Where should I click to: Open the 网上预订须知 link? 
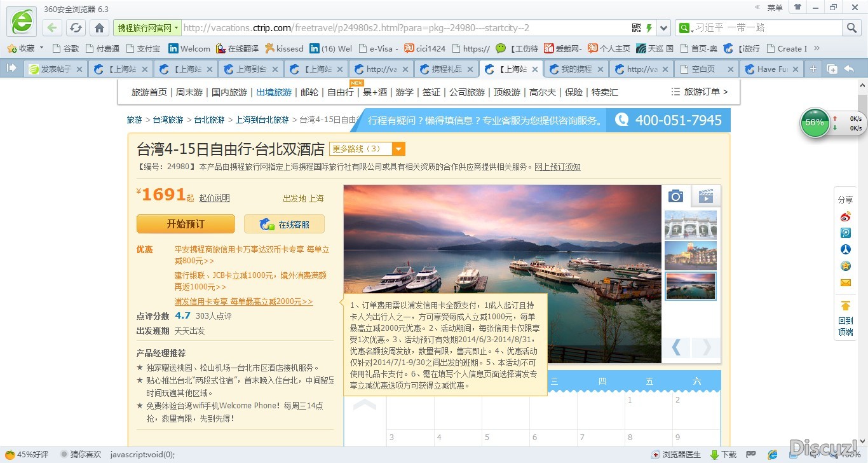[x=557, y=167]
